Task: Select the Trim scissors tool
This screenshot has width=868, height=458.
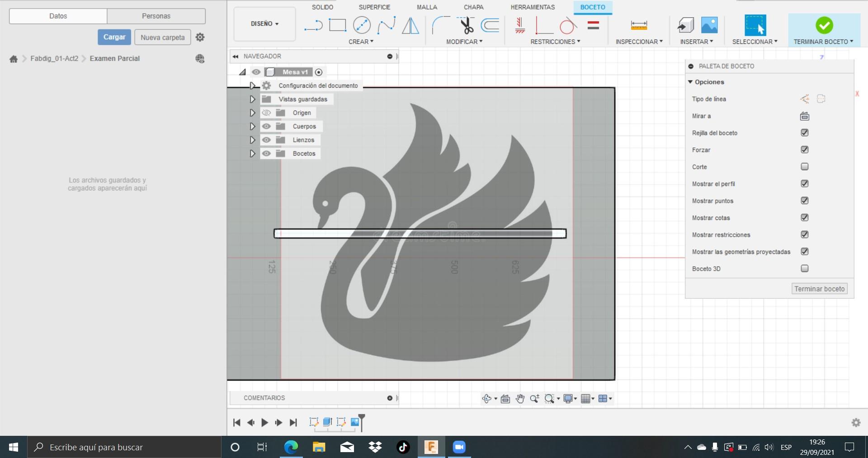Action: pos(466,25)
